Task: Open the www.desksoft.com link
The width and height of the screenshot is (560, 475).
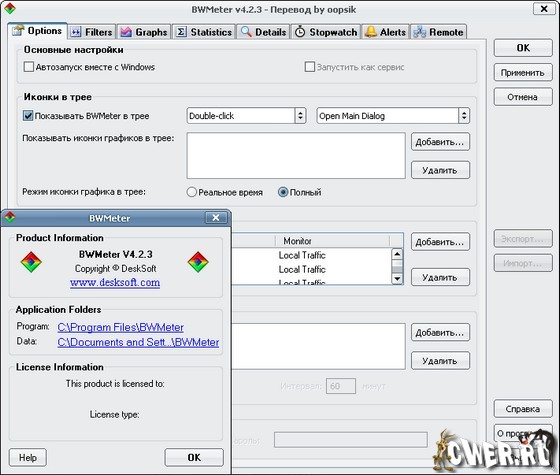Action: [115, 282]
